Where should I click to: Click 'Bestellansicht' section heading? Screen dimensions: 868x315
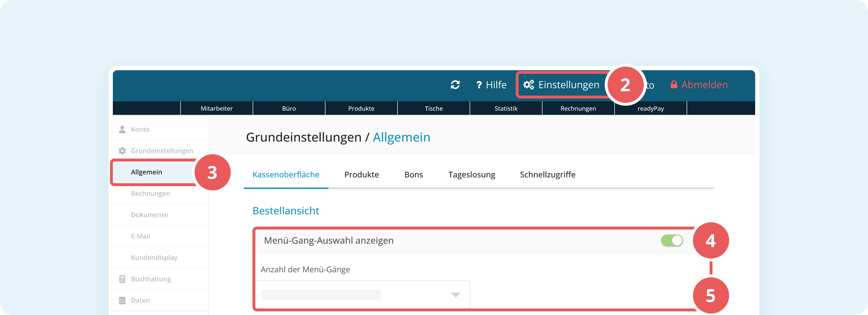point(286,211)
